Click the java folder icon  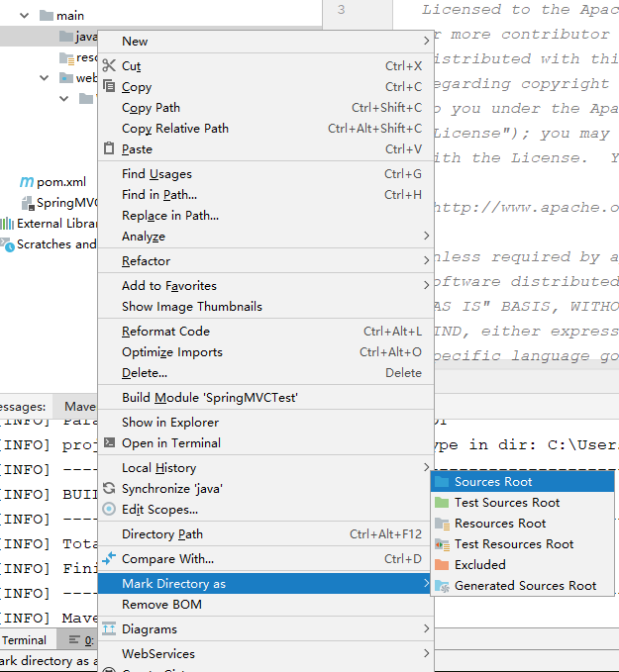[x=66, y=37]
